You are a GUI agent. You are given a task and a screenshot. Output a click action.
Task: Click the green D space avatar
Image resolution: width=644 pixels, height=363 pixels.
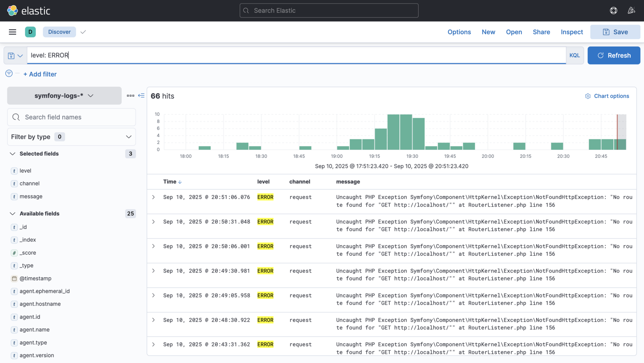pyautogui.click(x=30, y=32)
